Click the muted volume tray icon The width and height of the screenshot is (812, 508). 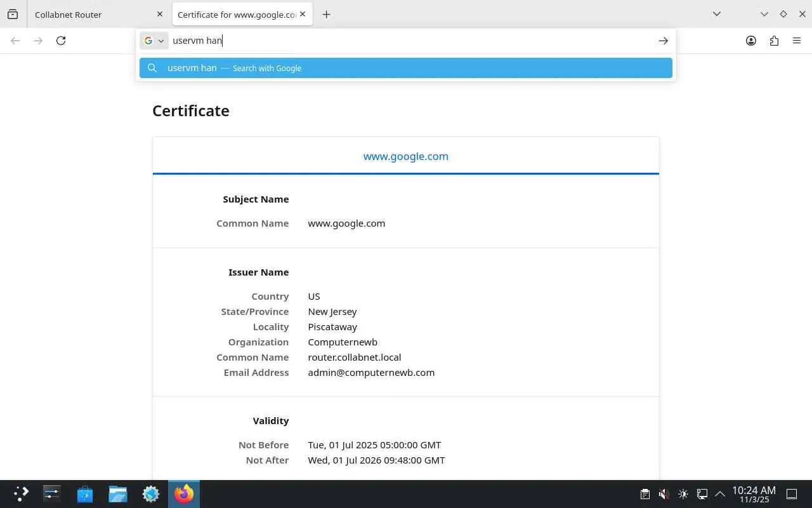click(664, 494)
